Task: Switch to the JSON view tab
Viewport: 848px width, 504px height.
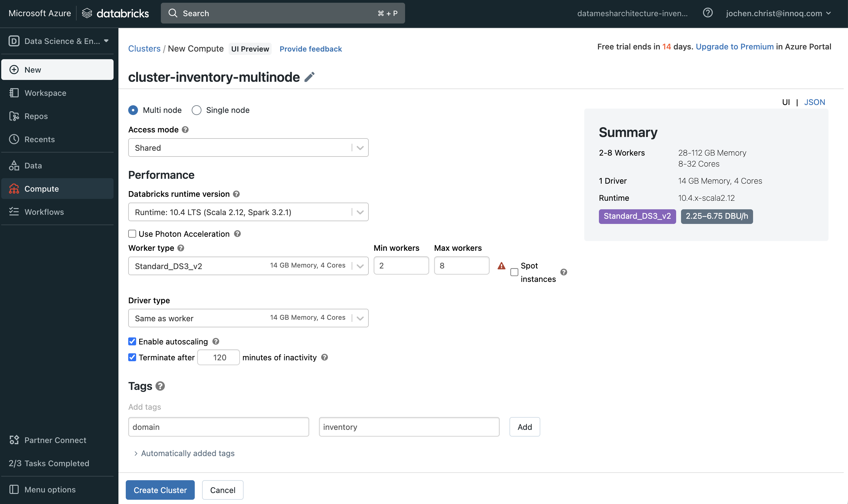Action: pos(814,102)
